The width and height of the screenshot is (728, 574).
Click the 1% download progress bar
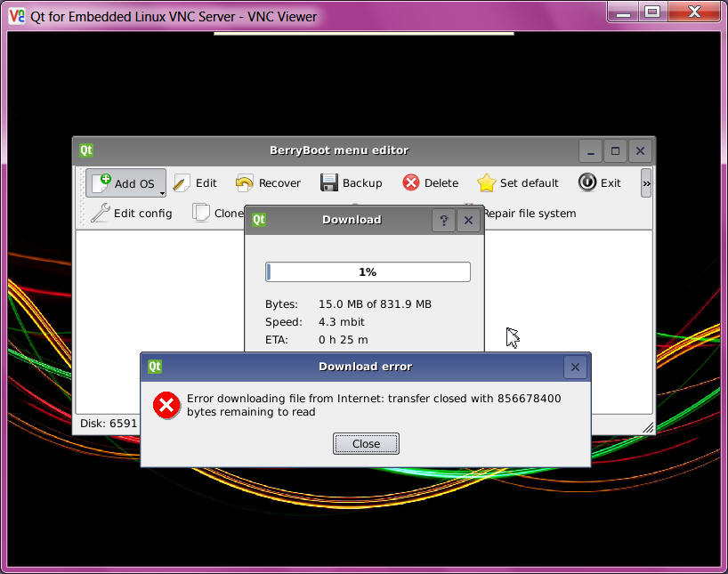pyautogui.click(x=368, y=272)
